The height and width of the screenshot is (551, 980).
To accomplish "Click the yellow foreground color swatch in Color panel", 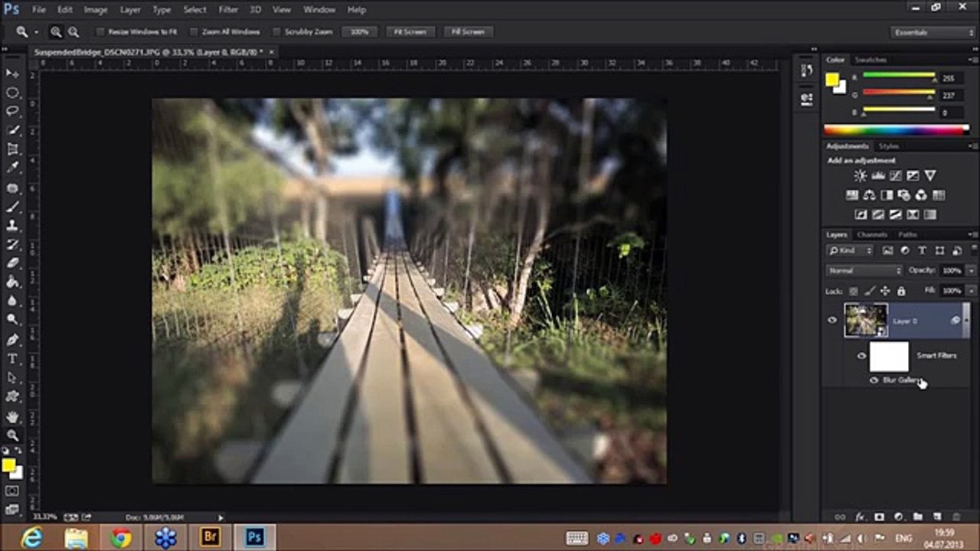I will pos(831,79).
